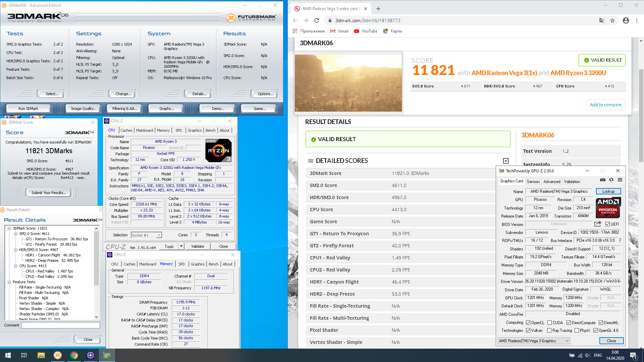The image size is (644, 362).
Task: Collapse the SM2.0 Score: 4611 node
Action: 16,234
